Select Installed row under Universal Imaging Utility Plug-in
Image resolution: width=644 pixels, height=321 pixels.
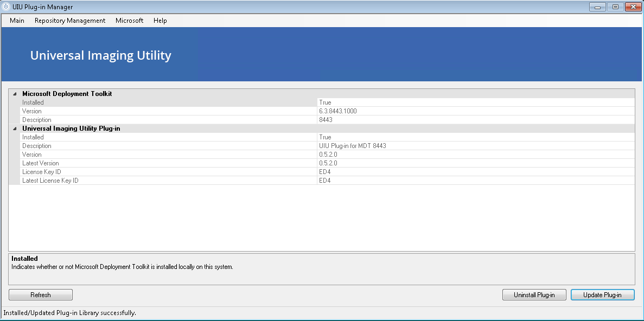point(327,137)
